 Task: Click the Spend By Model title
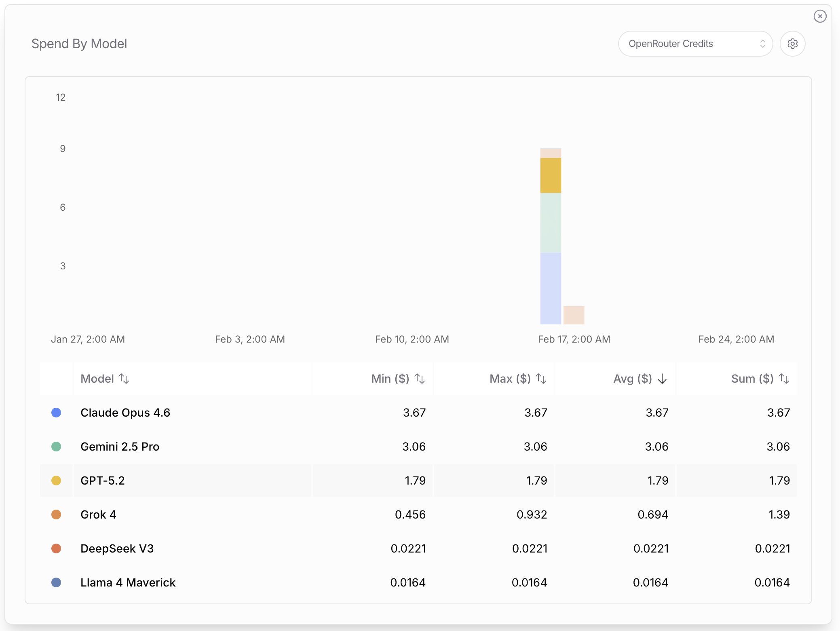pyautogui.click(x=80, y=43)
